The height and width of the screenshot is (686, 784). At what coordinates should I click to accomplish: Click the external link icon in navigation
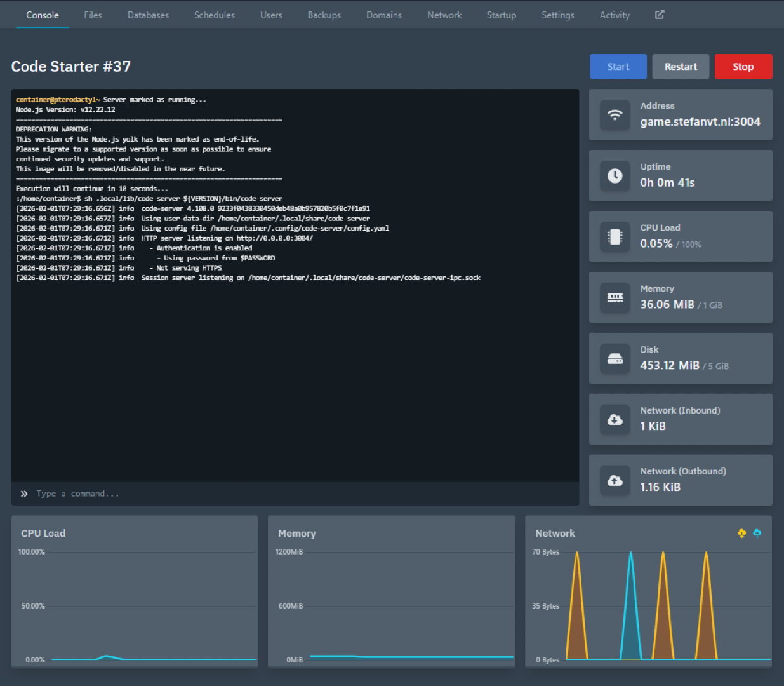[660, 15]
